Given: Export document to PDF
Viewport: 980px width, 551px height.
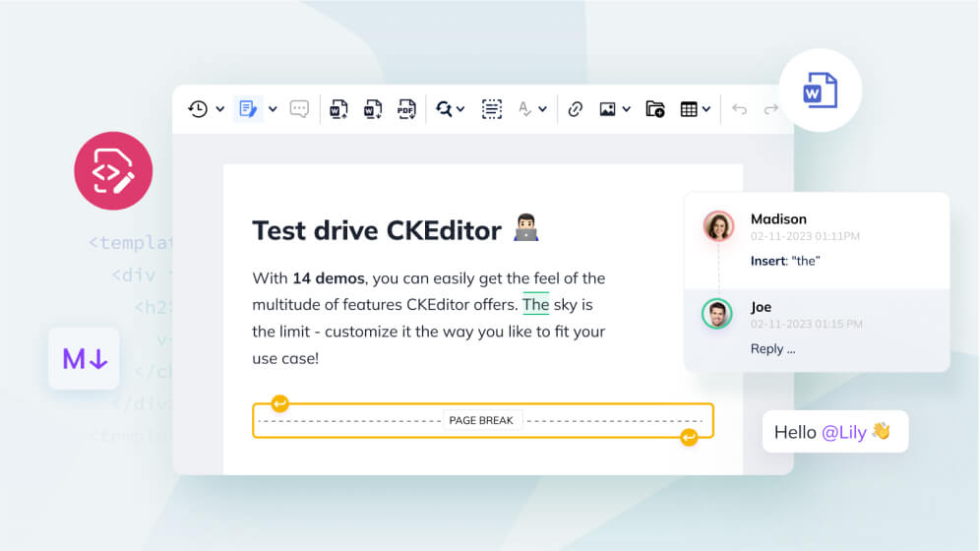Looking at the screenshot, I should [x=406, y=109].
